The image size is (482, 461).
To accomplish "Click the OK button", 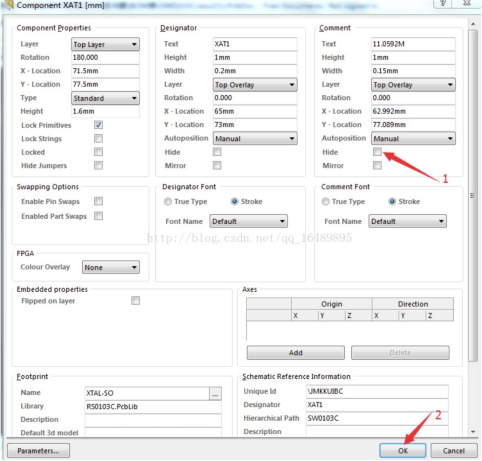I will pos(403,451).
